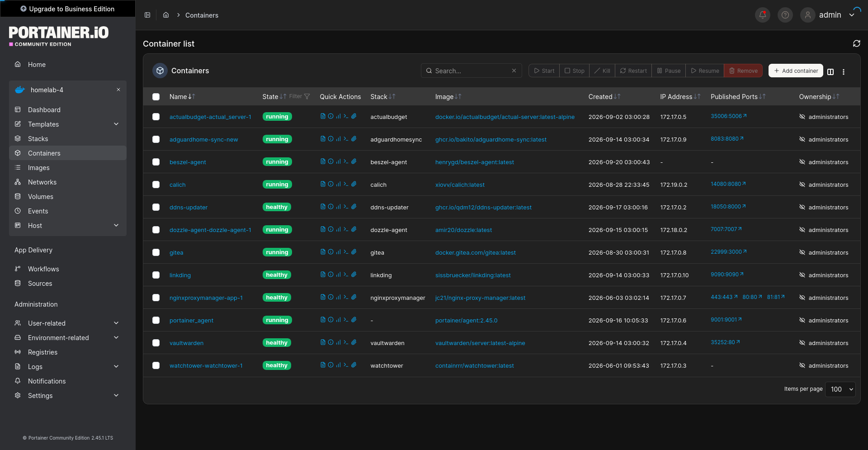Navigate to Networks

[68, 182]
